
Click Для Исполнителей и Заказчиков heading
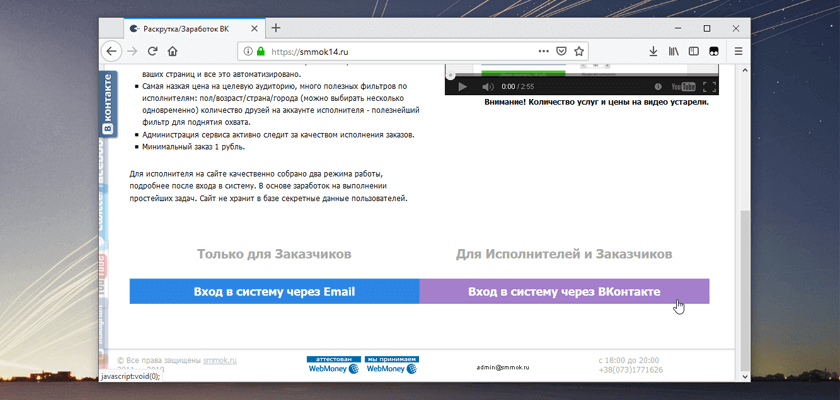[564, 254]
